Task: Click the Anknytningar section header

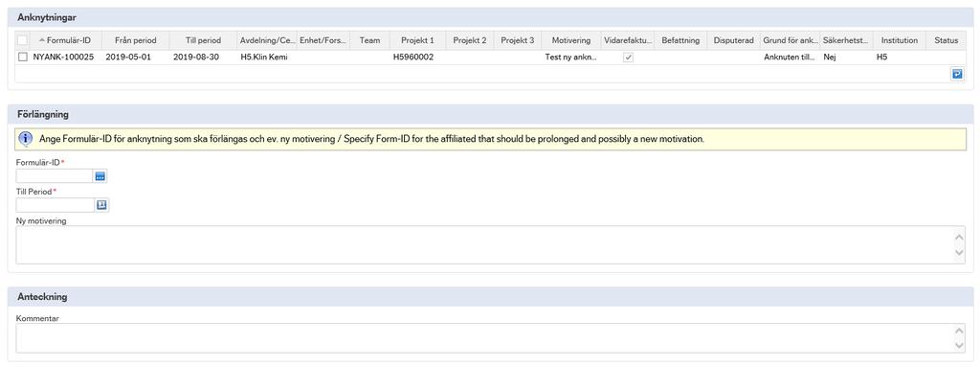Action: (490, 17)
